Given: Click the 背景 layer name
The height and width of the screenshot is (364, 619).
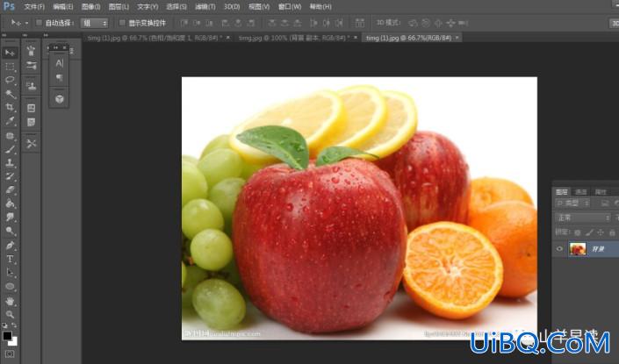Looking at the screenshot, I should click(598, 249).
